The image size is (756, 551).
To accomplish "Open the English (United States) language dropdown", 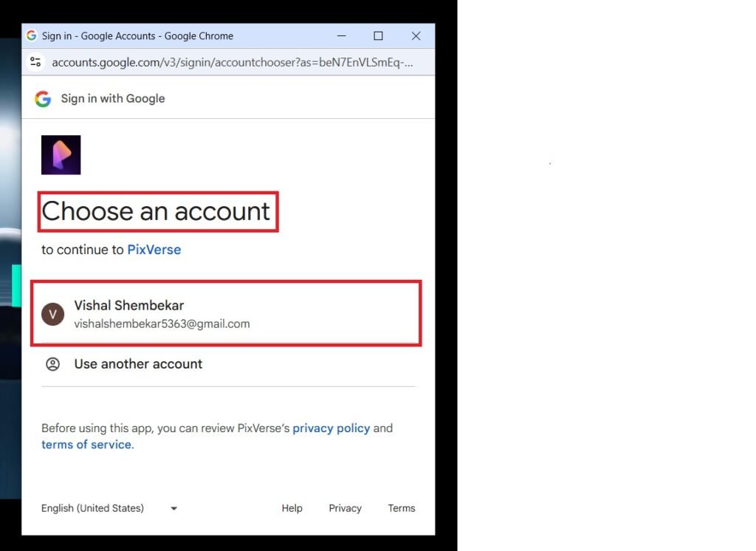I will (x=92, y=508).
